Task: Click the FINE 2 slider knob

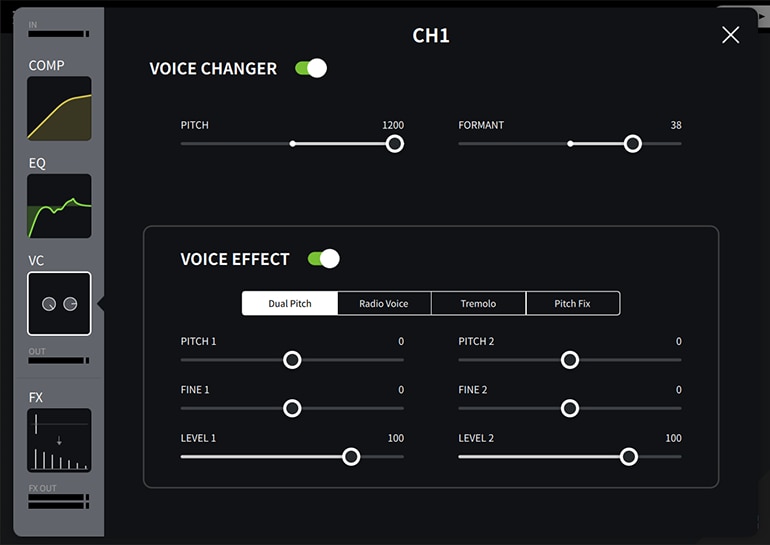Action: tap(569, 408)
